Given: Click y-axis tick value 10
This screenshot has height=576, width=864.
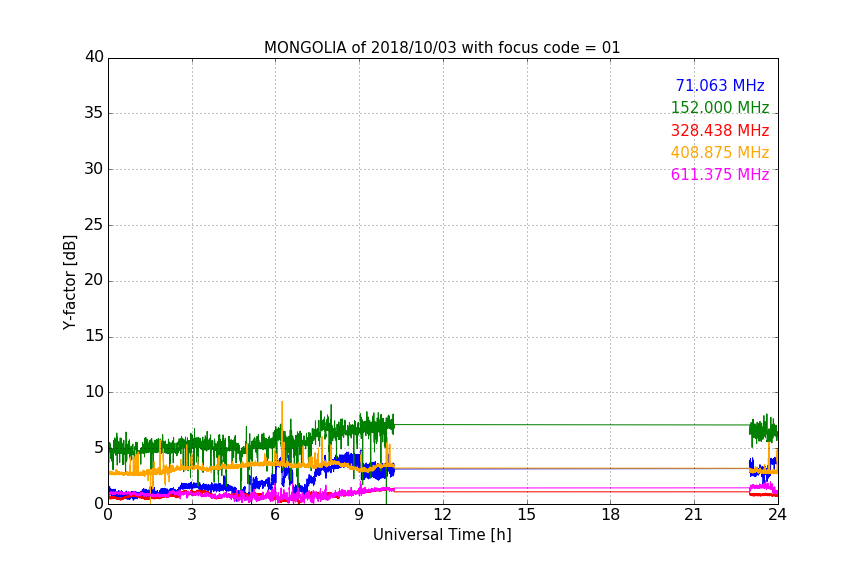Looking at the screenshot, I should pos(94,392).
